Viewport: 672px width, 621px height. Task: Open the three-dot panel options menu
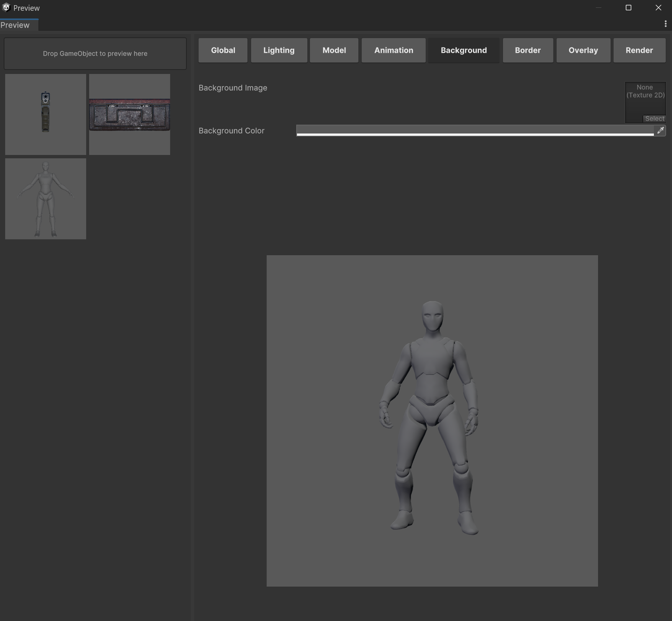click(x=665, y=24)
